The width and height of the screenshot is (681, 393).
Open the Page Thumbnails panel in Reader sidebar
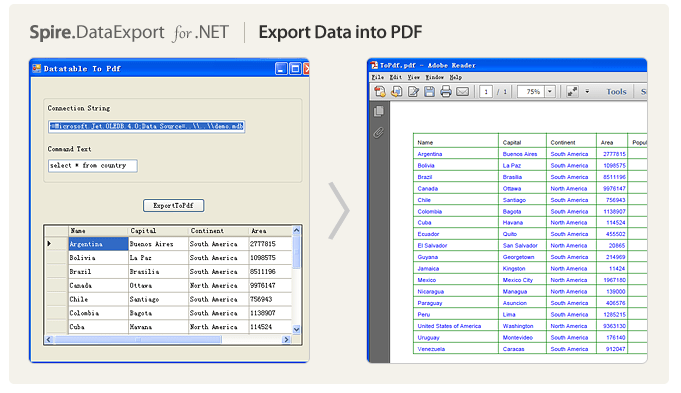coord(379,112)
